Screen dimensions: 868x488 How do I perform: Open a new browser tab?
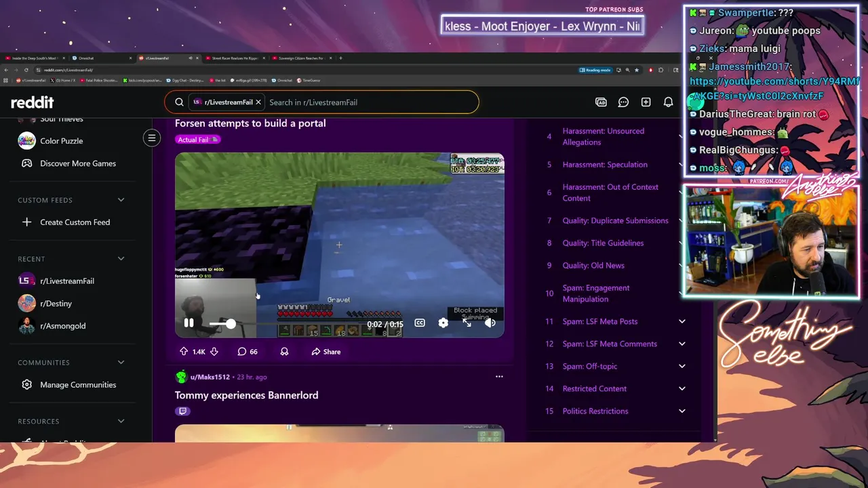340,58
